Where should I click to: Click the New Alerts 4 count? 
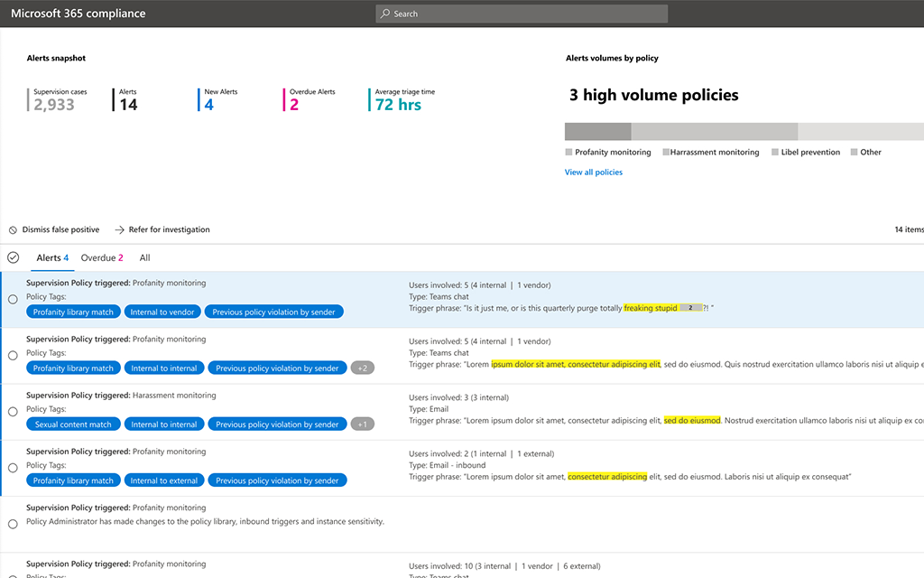tap(209, 105)
